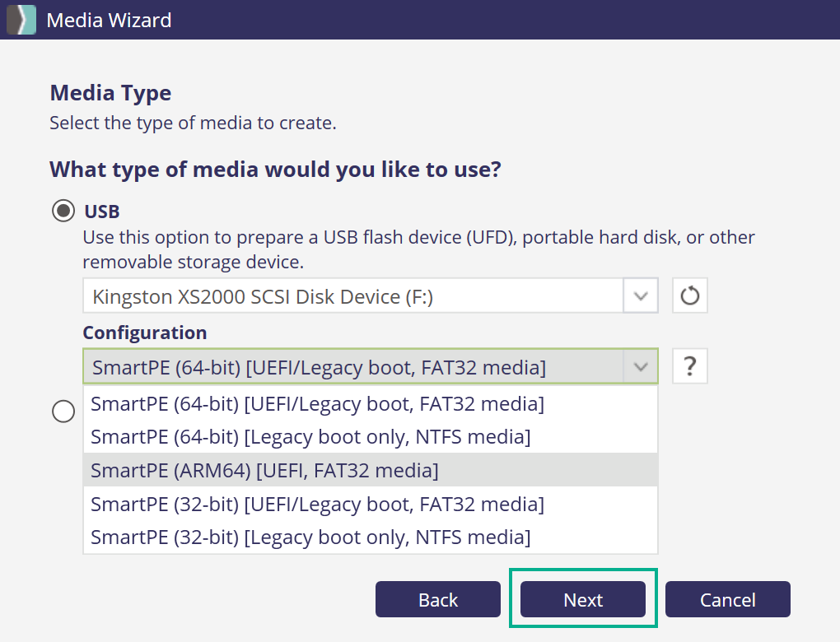Choose SmartPE 32-bit UEFI/Legacy FAT32 option

(317, 504)
